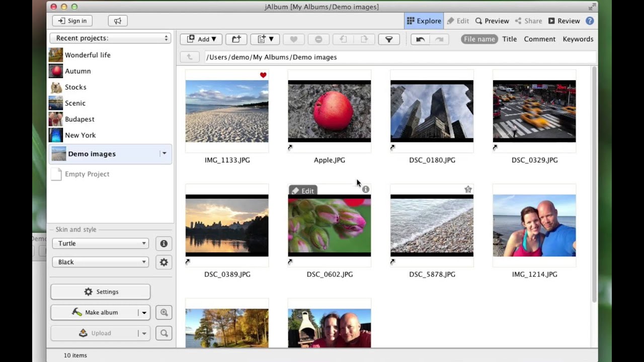The image size is (644, 362).
Task: Select the Apple.JPG thumbnail
Action: click(x=330, y=111)
